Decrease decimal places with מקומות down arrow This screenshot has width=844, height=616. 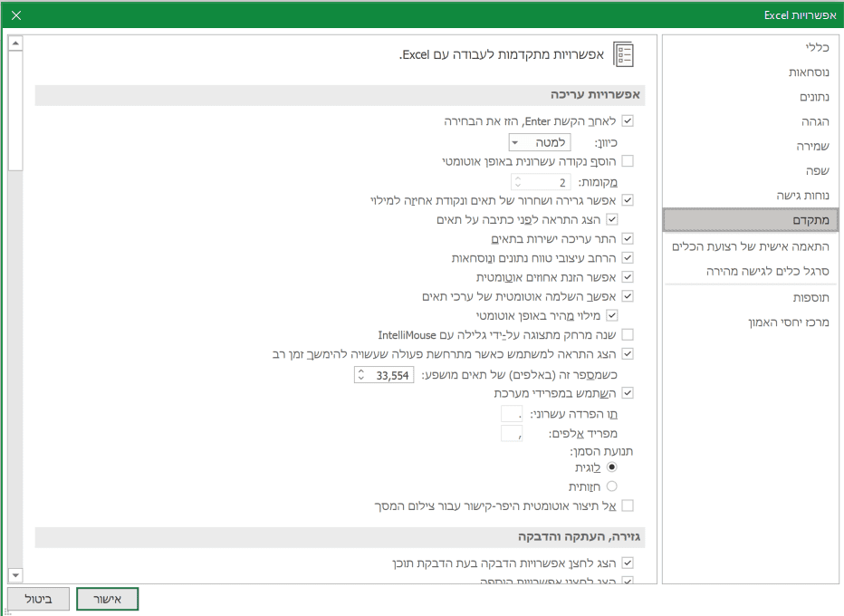tap(518, 186)
